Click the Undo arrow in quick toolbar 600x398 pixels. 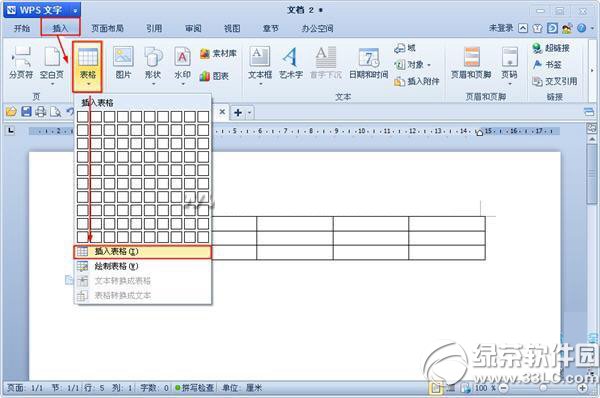(70, 112)
